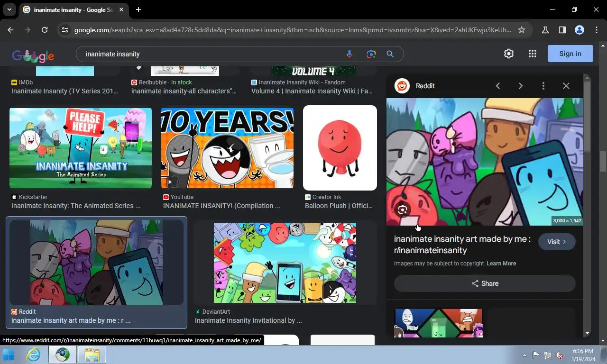Reload the current page
Image resolution: width=607 pixels, height=364 pixels.
point(45,30)
